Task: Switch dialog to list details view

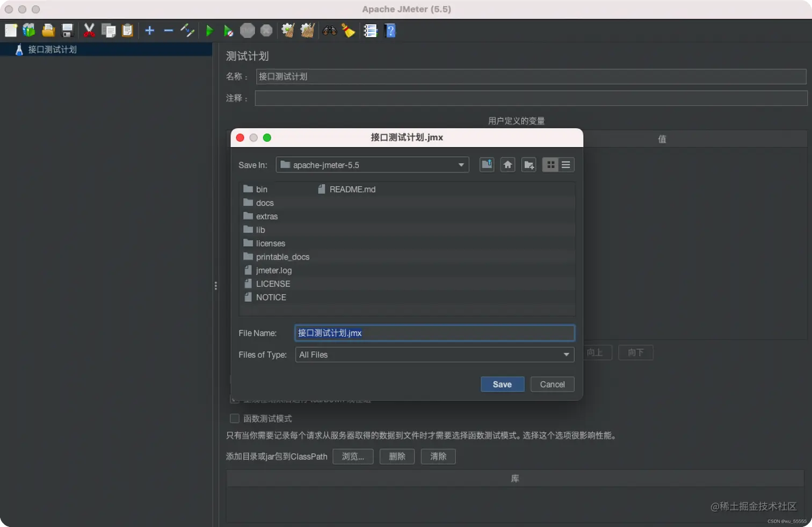Action: [x=566, y=164]
